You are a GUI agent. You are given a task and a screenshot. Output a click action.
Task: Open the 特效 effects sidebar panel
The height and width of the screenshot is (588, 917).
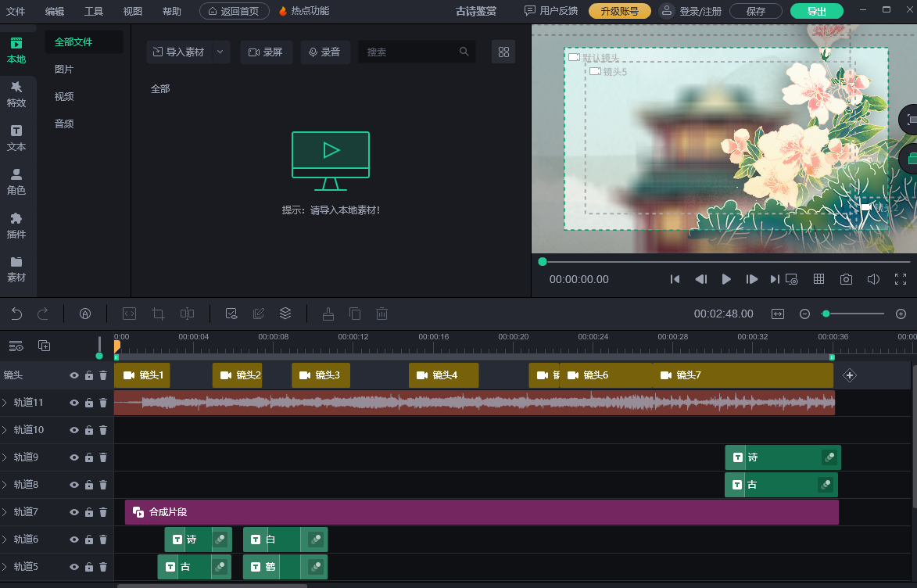click(16, 94)
